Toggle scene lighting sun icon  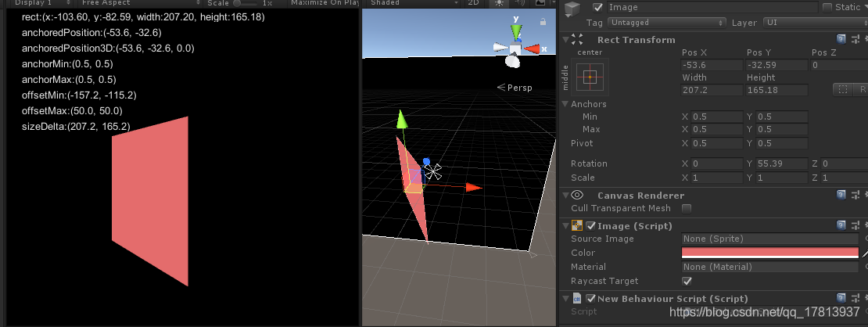pos(500,3)
